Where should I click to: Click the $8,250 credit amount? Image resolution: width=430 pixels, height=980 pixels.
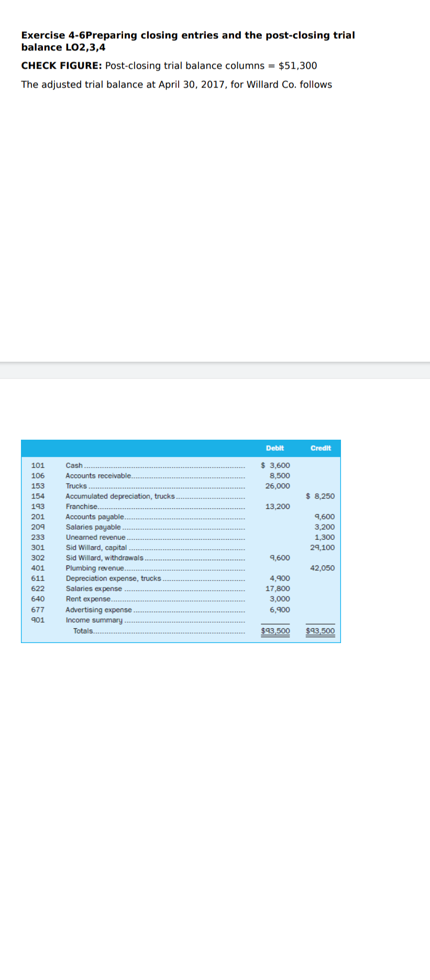coord(321,496)
